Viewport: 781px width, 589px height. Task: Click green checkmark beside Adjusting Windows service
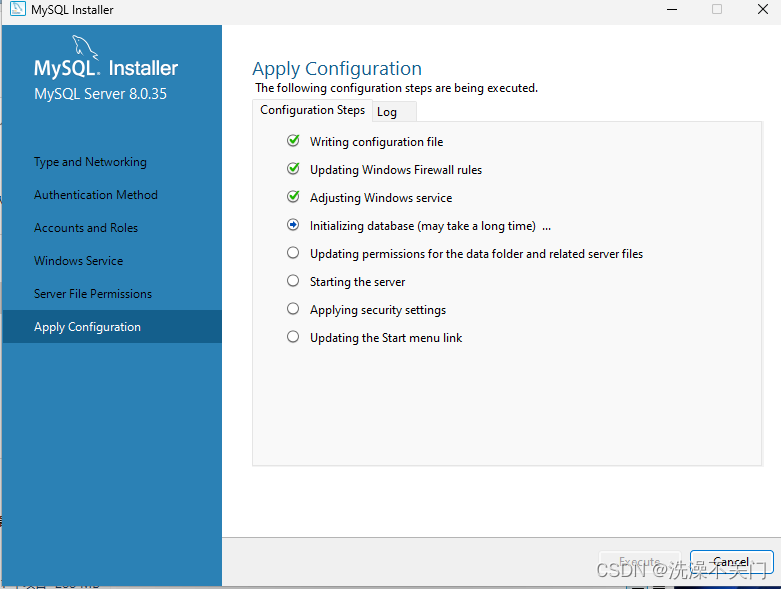pyautogui.click(x=293, y=197)
